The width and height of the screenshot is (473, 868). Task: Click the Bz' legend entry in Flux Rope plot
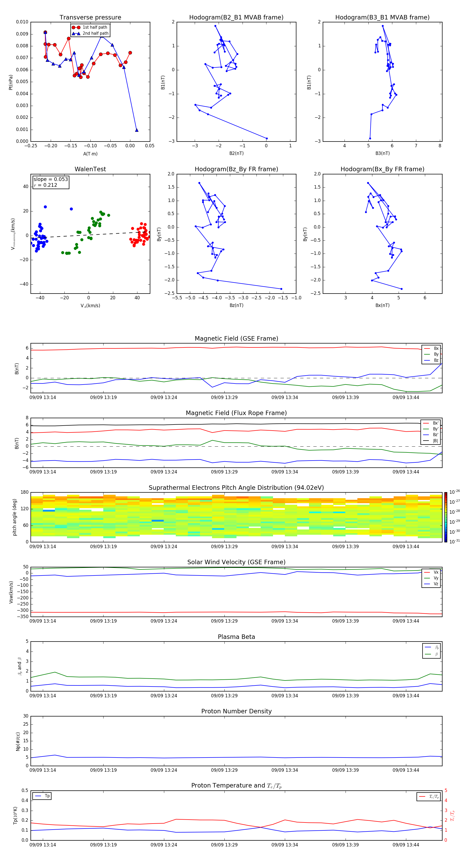[431, 435]
